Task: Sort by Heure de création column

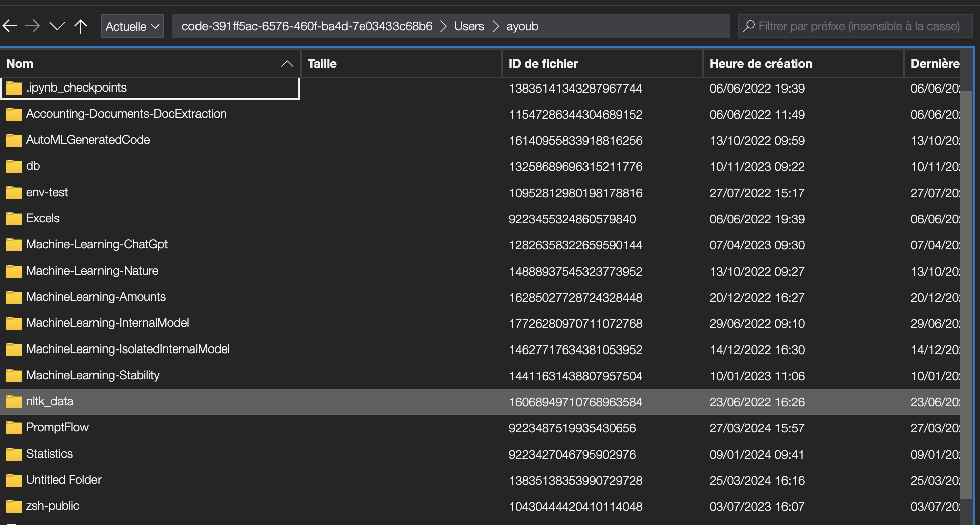Action: point(803,64)
